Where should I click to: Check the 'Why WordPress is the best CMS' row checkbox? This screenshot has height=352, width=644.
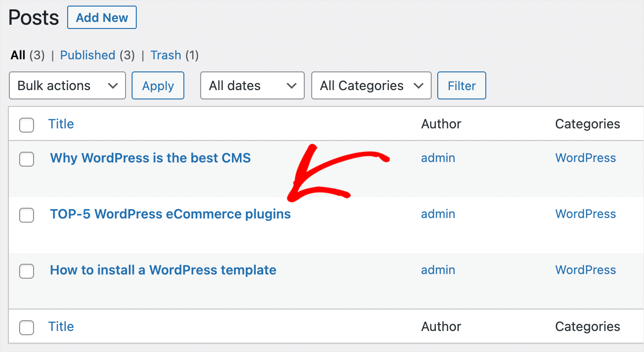point(27,159)
